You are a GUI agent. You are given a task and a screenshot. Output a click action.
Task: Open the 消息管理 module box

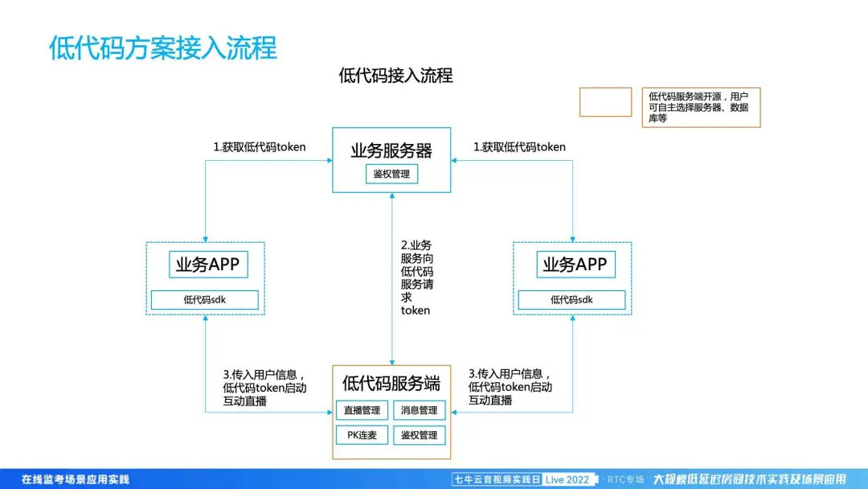tap(419, 410)
